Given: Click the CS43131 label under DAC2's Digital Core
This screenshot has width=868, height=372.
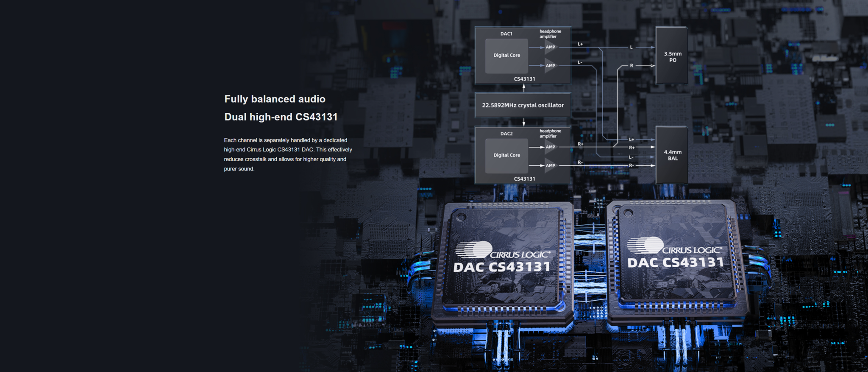Looking at the screenshot, I should [x=524, y=179].
